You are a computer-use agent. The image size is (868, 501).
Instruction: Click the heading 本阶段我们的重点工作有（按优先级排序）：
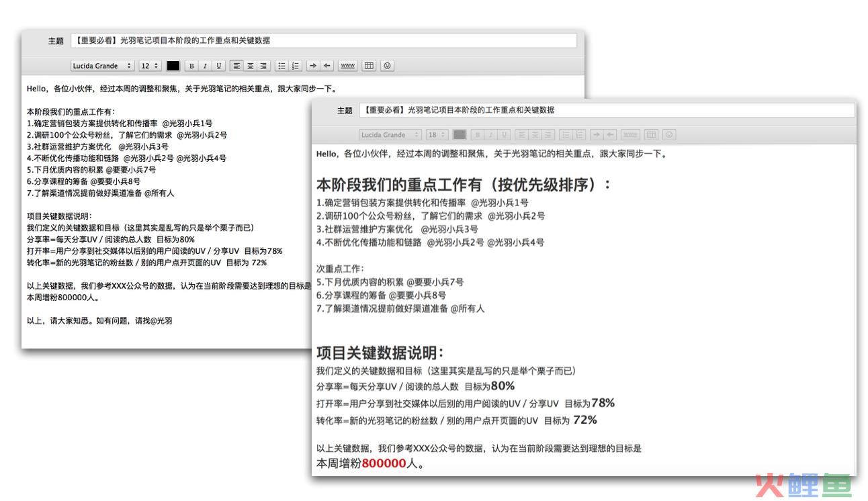pyautogui.click(x=464, y=185)
